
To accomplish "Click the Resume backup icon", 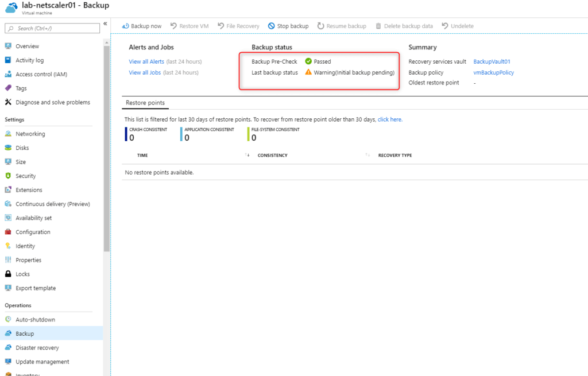I will click(320, 26).
